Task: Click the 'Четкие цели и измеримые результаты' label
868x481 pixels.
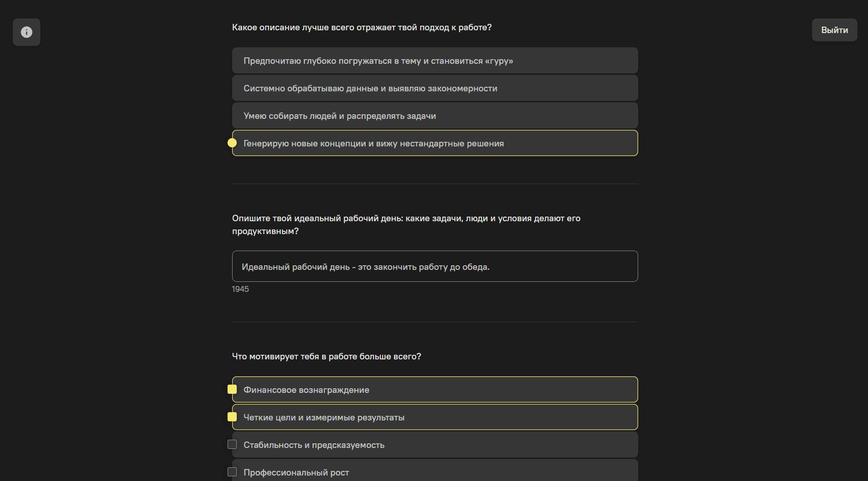Action: click(324, 418)
